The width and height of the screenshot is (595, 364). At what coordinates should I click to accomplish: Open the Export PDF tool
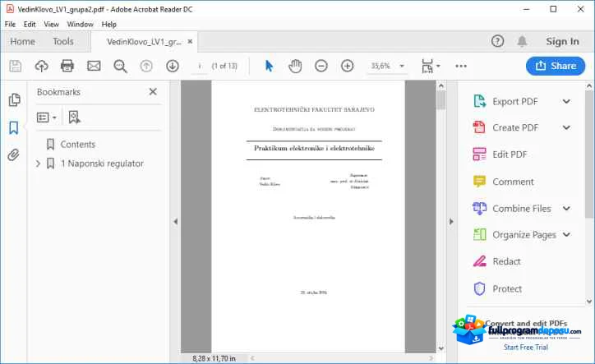(x=515, y=101)
